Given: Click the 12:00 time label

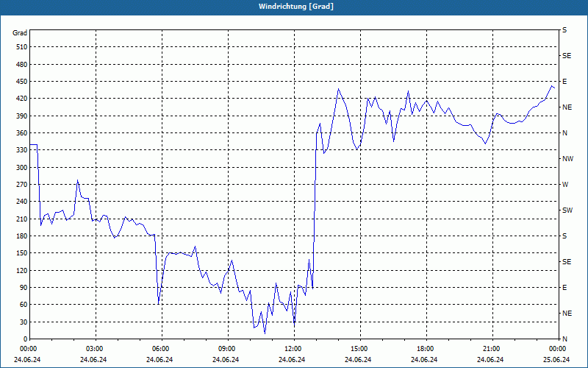Looking at the screenshot, I should pos(294,348).
